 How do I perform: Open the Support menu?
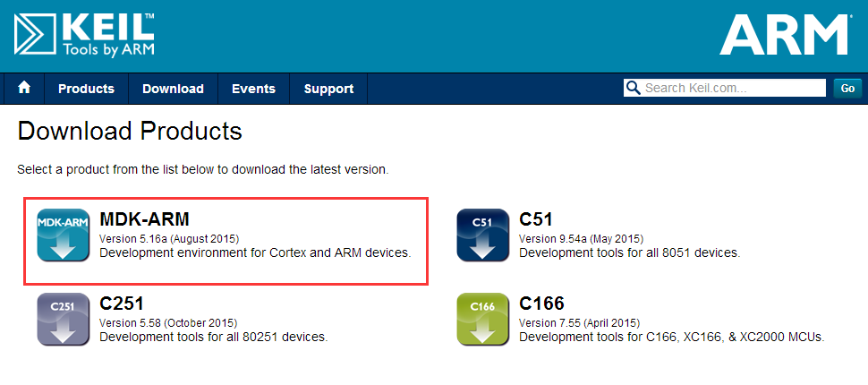(x=328, y=89)
